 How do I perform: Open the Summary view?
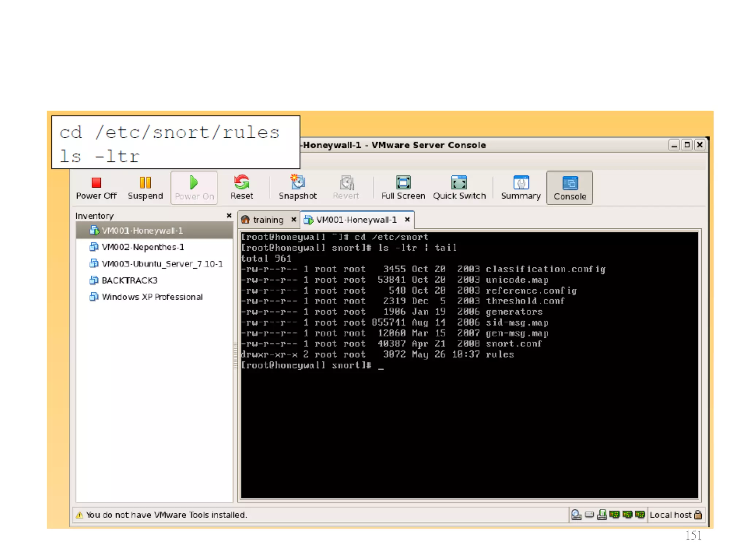coord(520,188)
